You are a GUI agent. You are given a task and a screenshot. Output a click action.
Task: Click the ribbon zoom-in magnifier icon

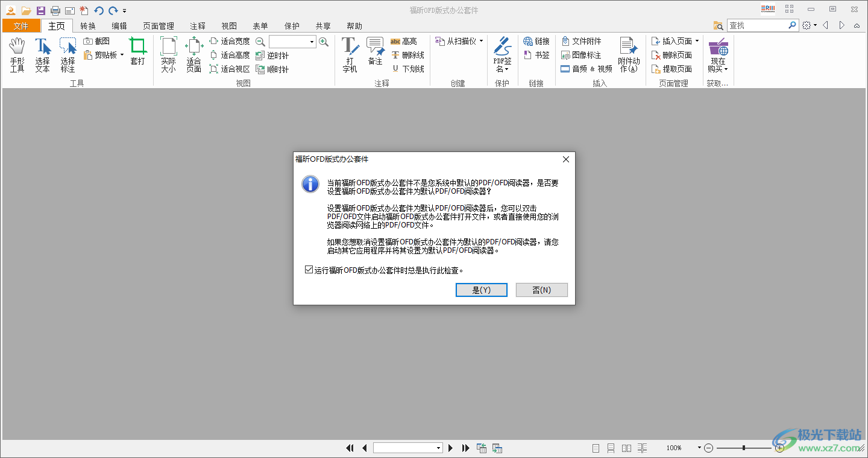[x=324, y=42]
